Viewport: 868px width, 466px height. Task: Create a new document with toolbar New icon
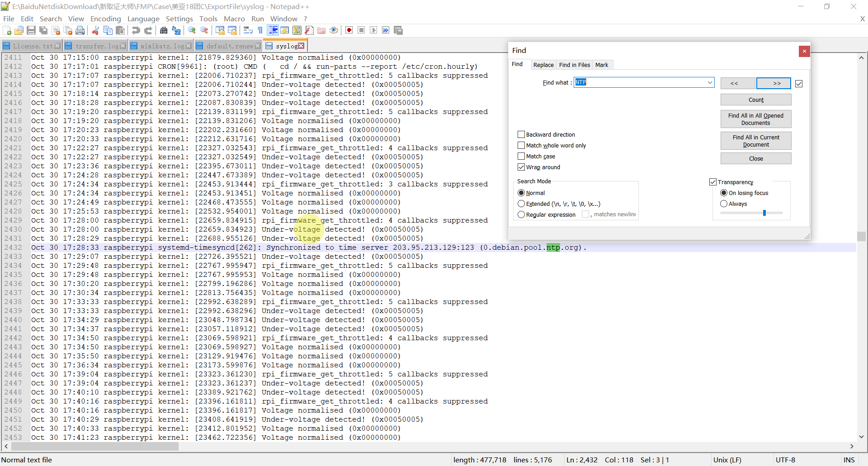(x=7, y=30)
